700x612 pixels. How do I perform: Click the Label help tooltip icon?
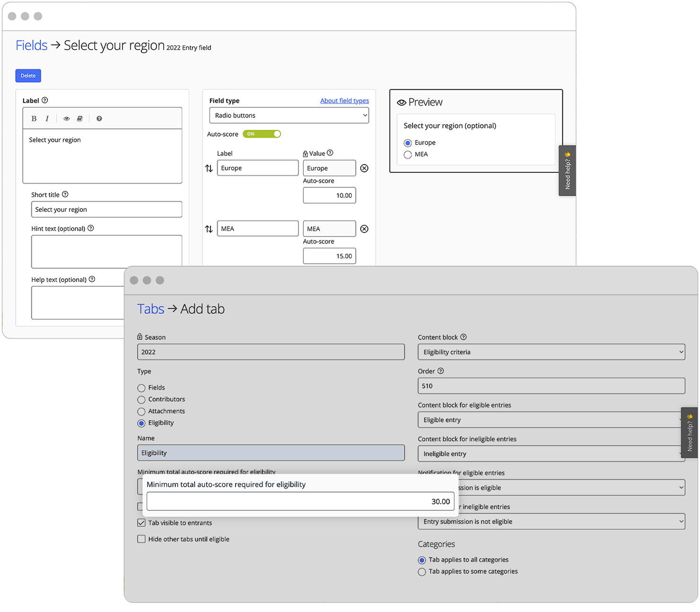45,100
